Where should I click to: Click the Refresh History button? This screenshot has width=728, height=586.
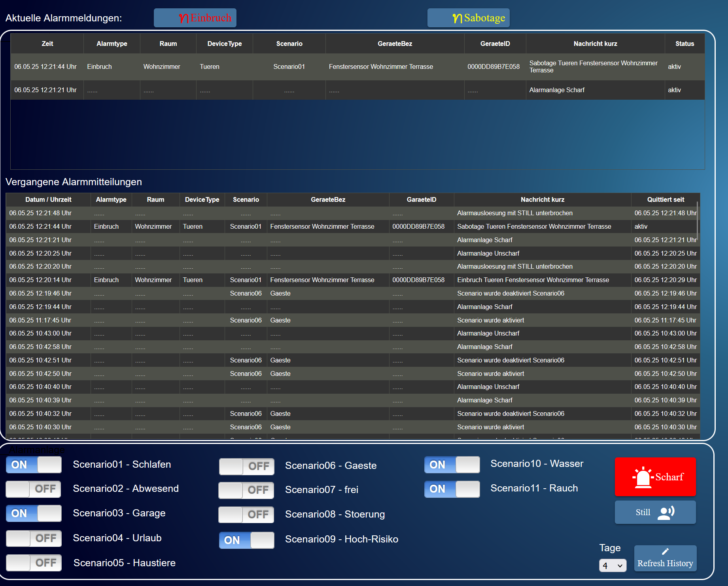665,558
